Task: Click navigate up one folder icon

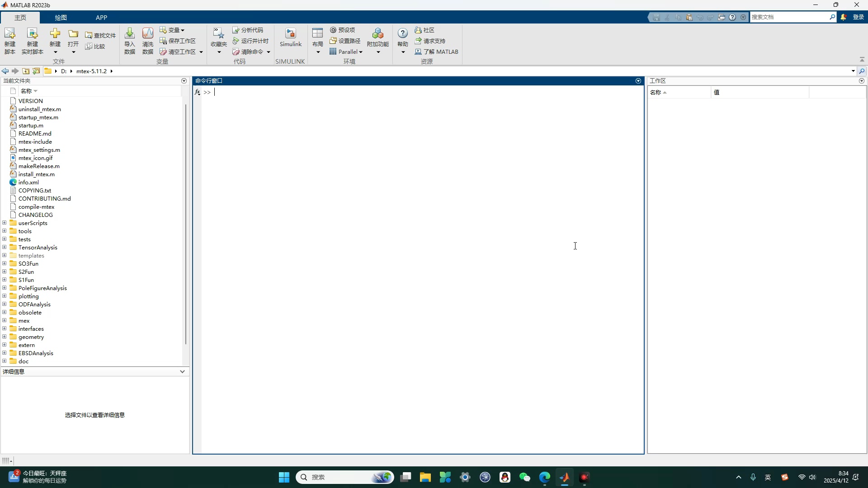Action: coord(26,71)
